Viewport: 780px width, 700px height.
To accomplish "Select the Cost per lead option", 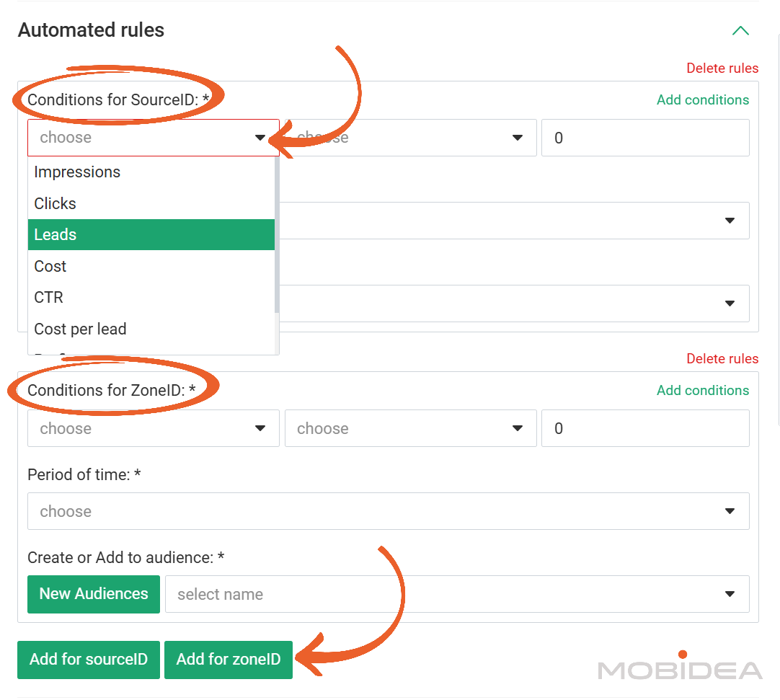I will (x=151, y=329).
